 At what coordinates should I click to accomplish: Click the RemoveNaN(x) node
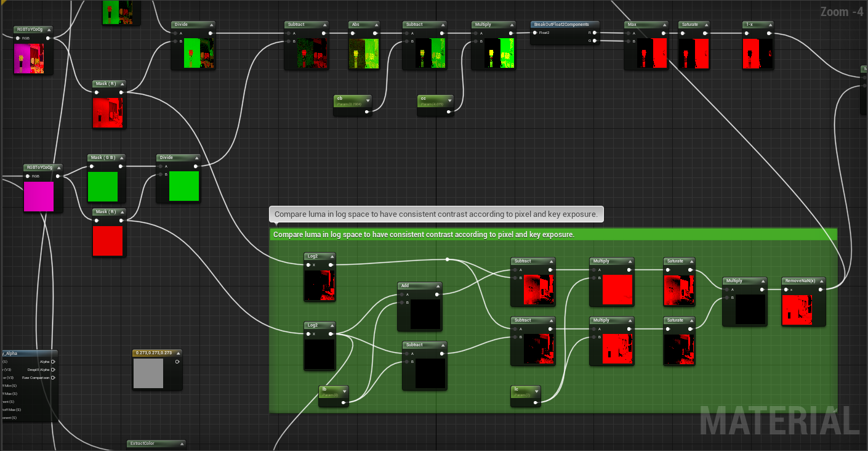(x=800, y=280)
